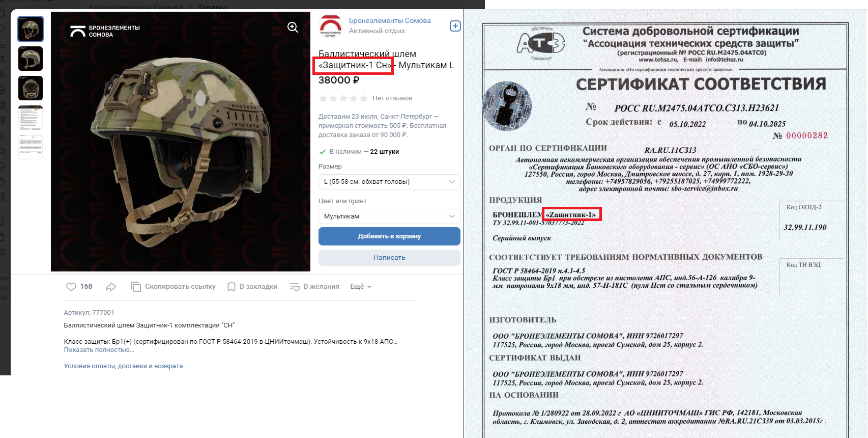Select the third helmet inside-view thumbnail
The width and height of the screenshot is (868, 438).
coord(31,88)
